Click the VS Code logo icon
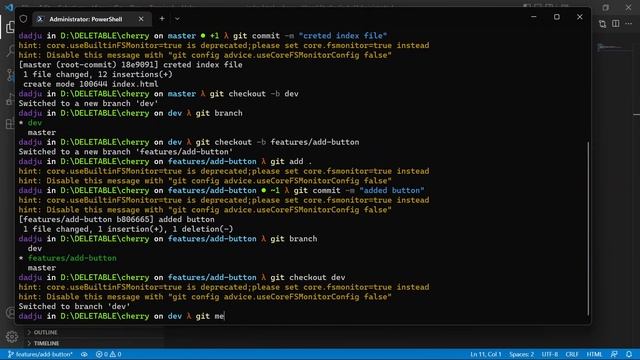The width and height of the screenshot is (640, 360). (x=9, y=7)
